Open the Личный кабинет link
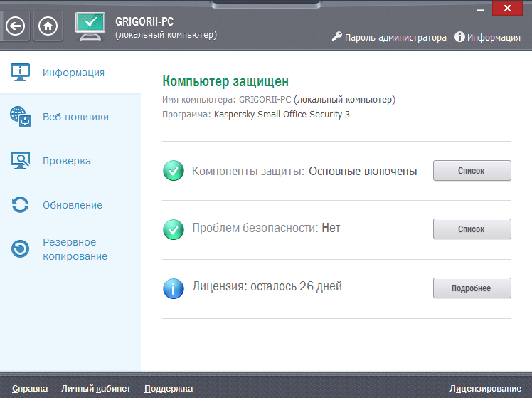Screen dimensions: 532x398 pos(96,388)
